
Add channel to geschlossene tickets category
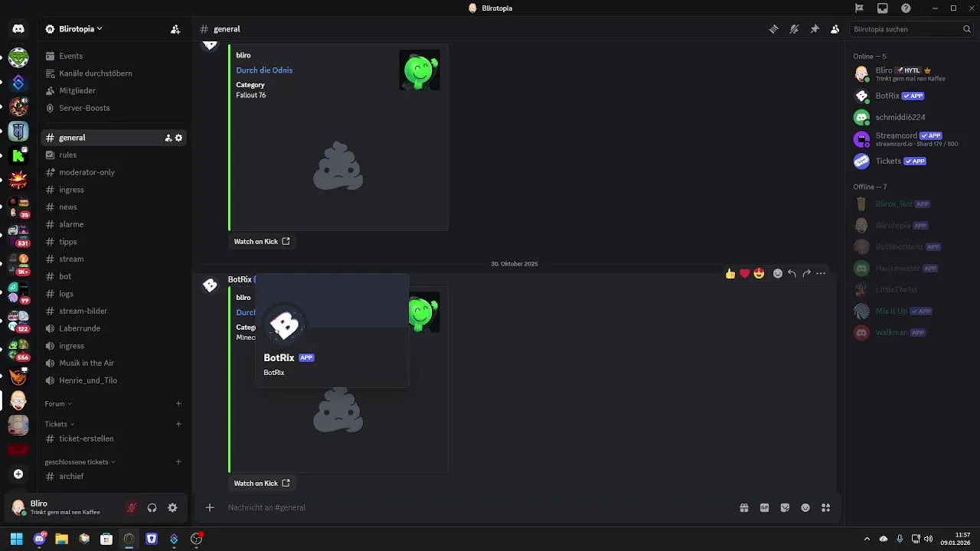[x=178, y=461]
